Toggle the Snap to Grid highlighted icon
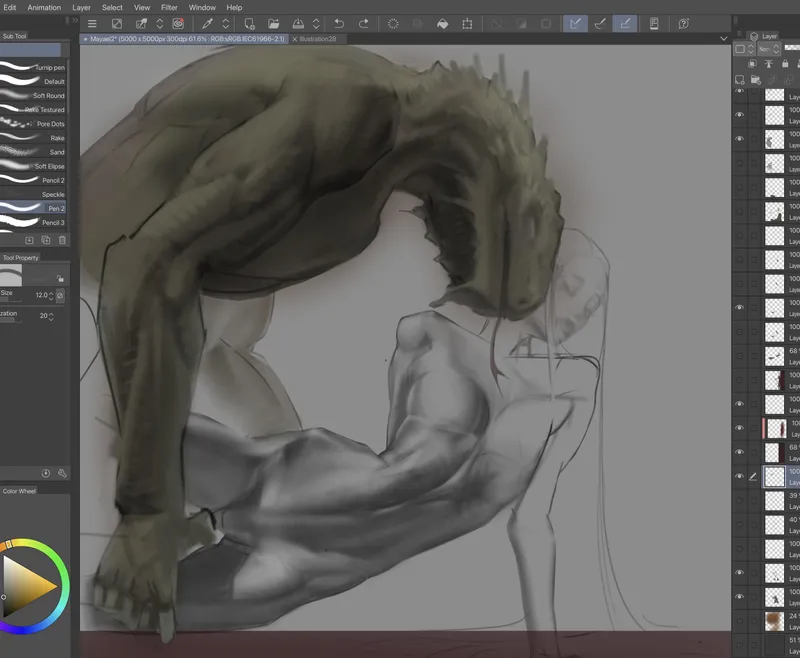This screenshot has height=658, width=800. pos(625,23)
